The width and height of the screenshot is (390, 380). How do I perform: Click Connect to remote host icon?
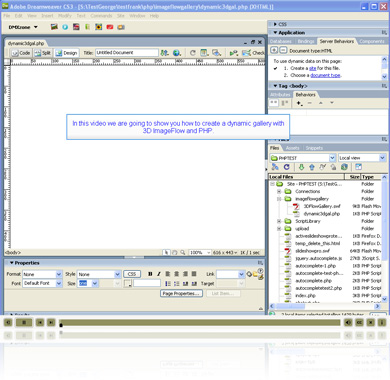[275, 167]
